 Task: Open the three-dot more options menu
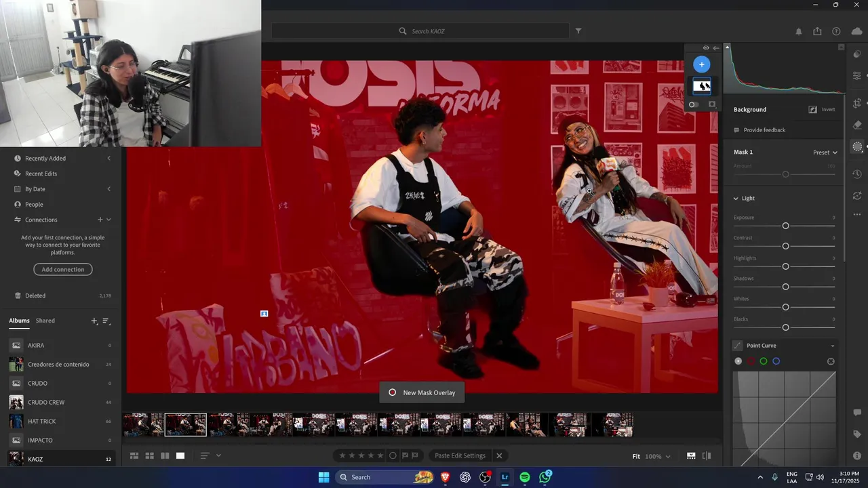tap(857, 214)
